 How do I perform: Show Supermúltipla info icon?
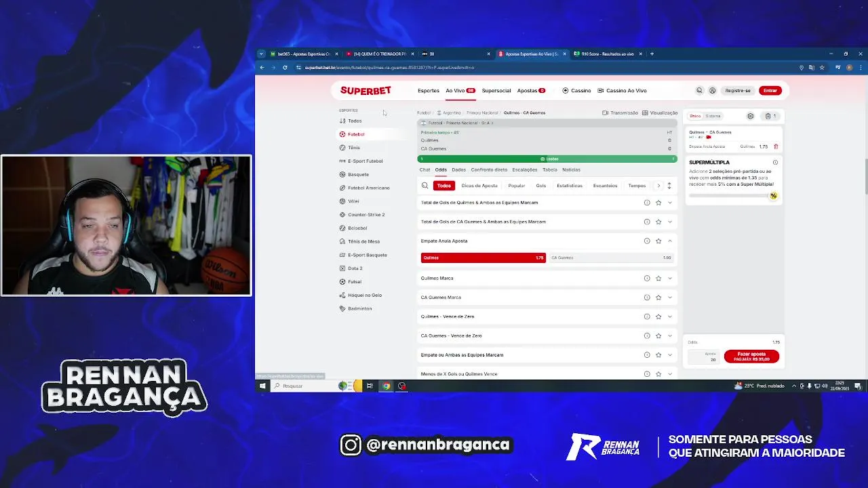pos(775,162)
